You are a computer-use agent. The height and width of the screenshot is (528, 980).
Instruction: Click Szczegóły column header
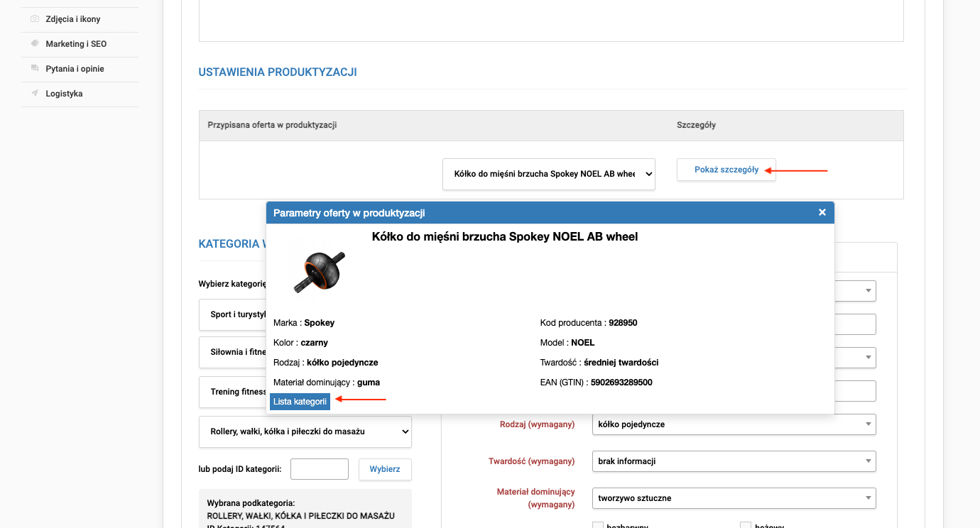(x=697, y=125)
